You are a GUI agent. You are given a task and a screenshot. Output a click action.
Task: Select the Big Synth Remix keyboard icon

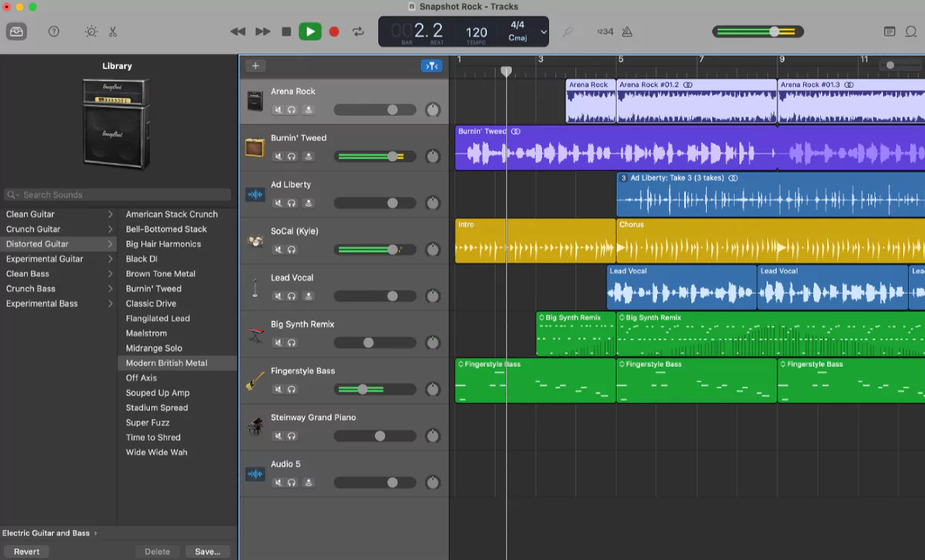coord(255,334)
